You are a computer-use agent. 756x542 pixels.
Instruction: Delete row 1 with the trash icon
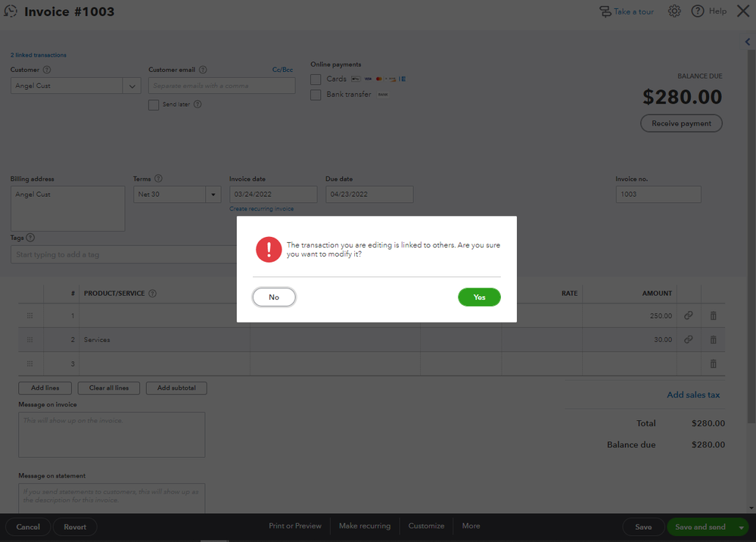(x=713, y=316)
